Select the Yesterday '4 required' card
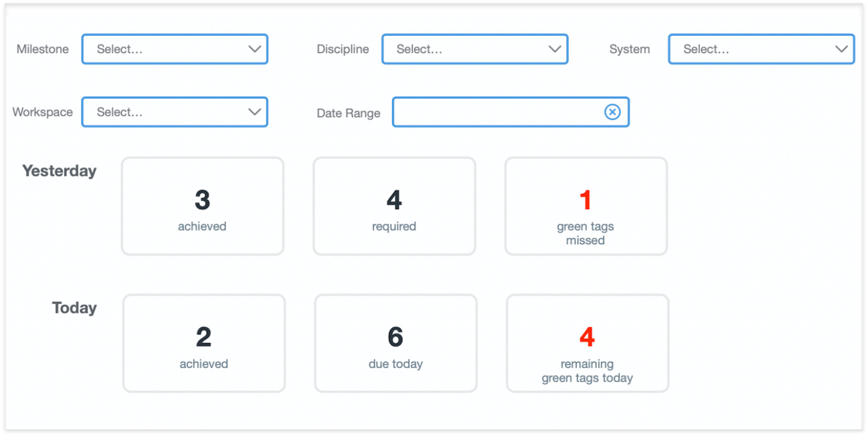 (394, 206)
